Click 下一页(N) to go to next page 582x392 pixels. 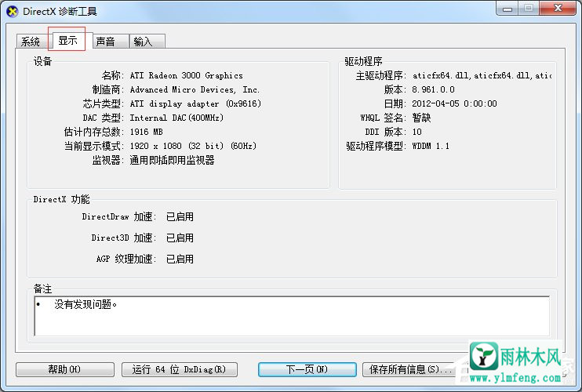pos(307,369)
